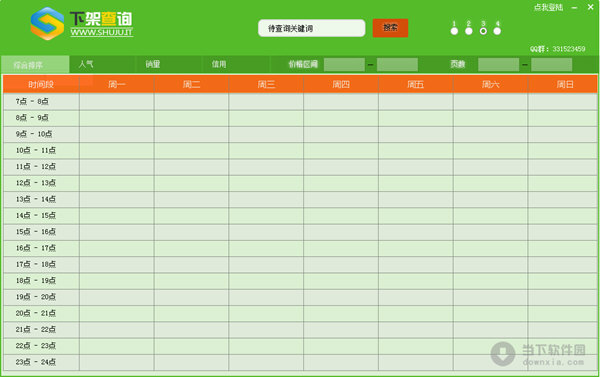Select radio button number 3
The width and height of the screenshot is (600, 377).
coord(483,31)
